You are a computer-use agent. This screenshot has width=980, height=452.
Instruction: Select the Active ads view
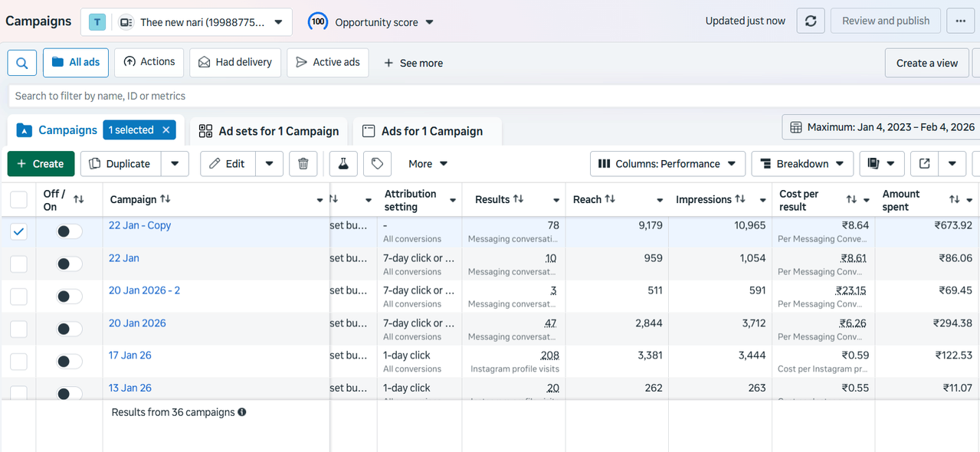pos(327,62)
